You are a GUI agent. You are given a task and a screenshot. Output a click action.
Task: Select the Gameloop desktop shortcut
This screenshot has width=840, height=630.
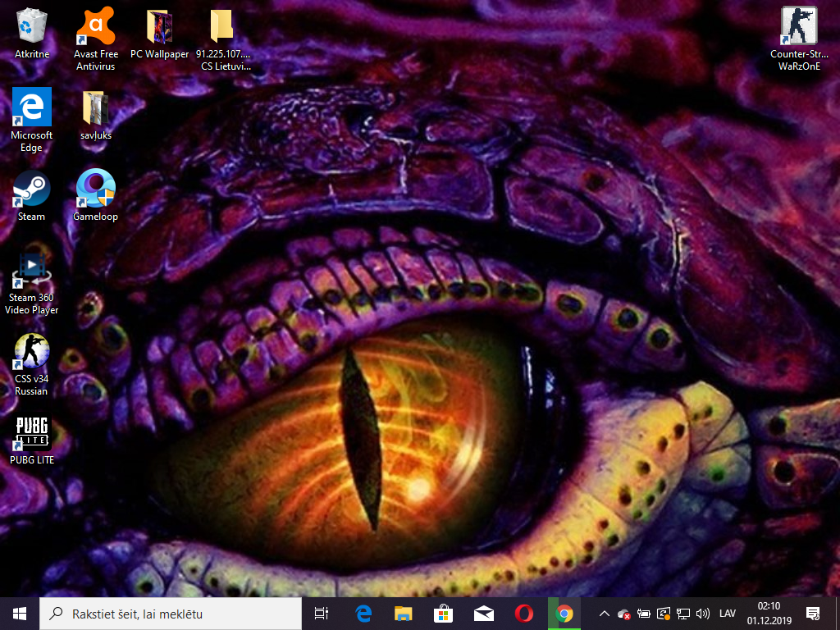coord(95,196)
